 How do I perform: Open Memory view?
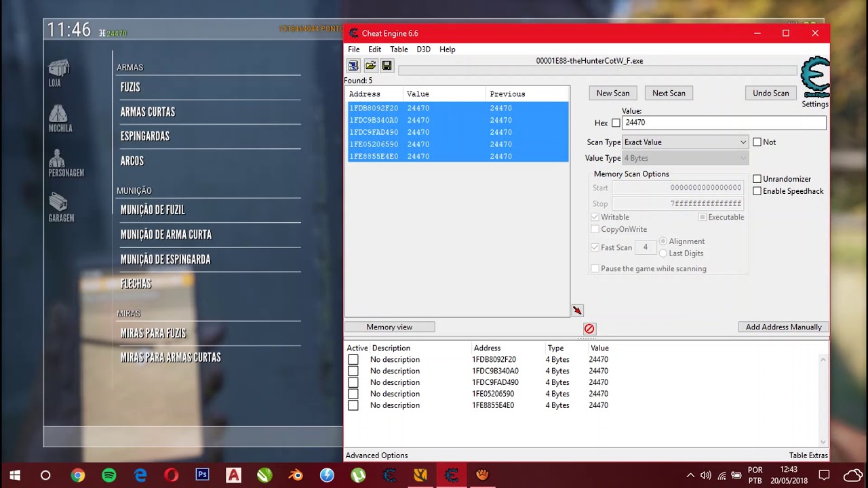[389, 327]
